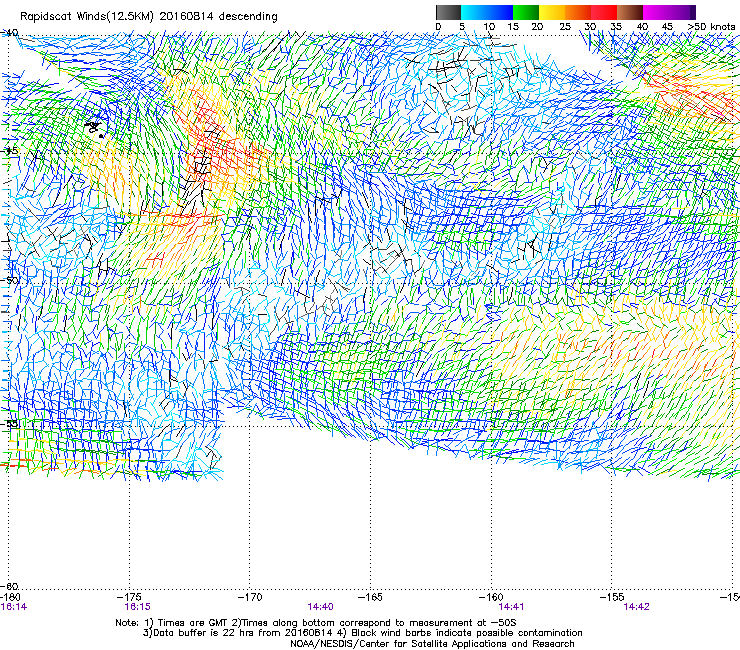Click the '14:40' purple time label
Image resolution: width=740 pixels, height=650 pixels.
(320, 607)
